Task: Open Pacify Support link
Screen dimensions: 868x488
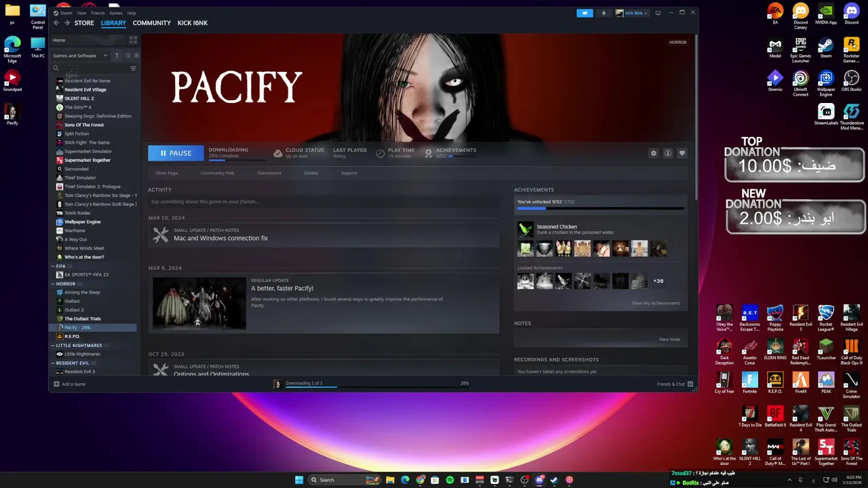Action: pos(349,173)
